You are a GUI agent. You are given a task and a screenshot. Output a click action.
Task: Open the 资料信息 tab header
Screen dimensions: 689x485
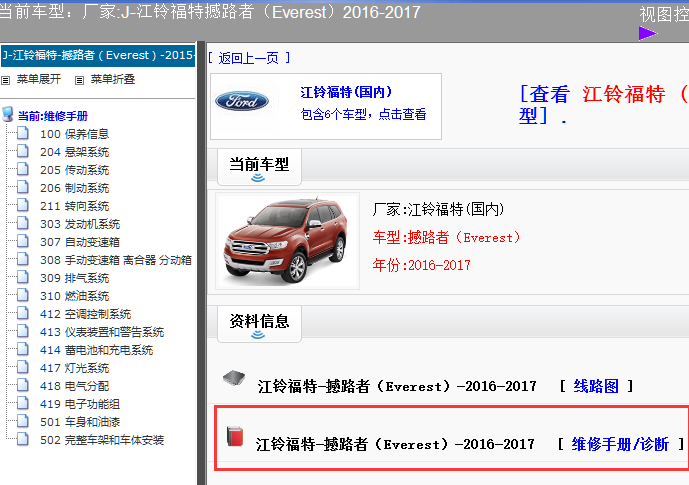pyautogui.click(x=259, y=324)
